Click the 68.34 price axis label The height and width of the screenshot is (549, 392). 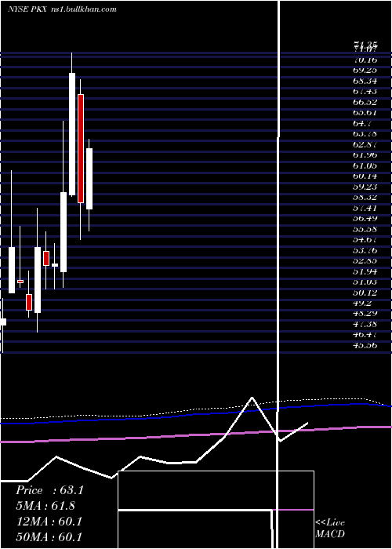click(365, 81)
